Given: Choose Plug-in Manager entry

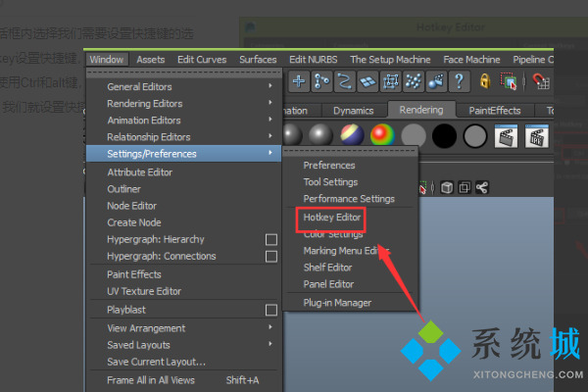Looking at the screenshot, I should (x=339, y=303).
